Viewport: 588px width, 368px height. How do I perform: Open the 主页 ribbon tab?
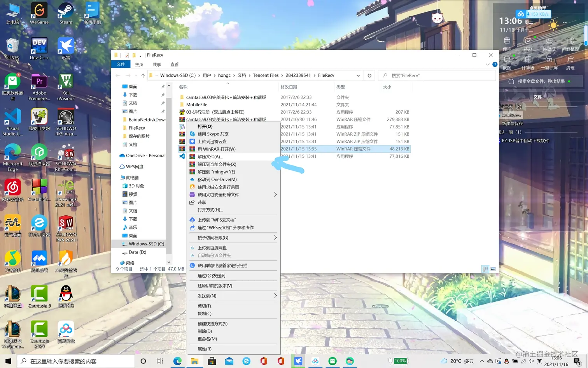click(139, 65)
